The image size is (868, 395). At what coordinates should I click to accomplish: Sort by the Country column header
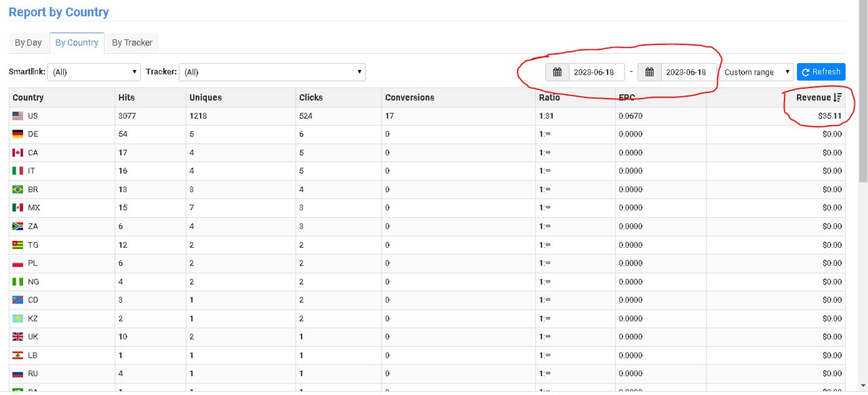tap(28, 98)
